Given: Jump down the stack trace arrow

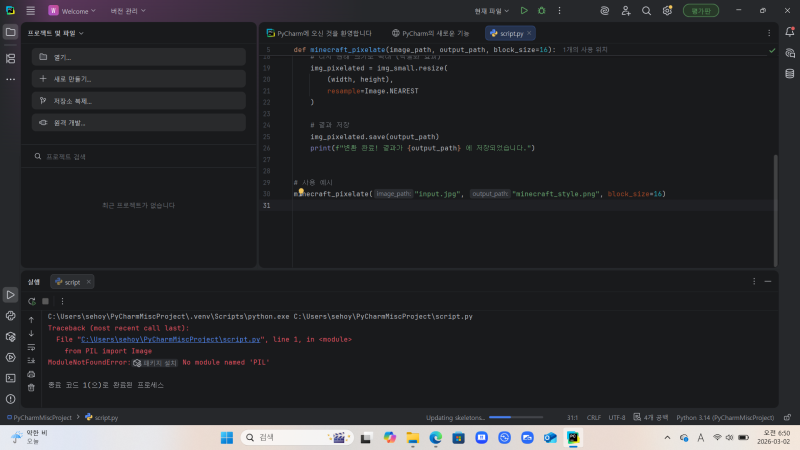Looking at the screenshot, I should 31,333.
